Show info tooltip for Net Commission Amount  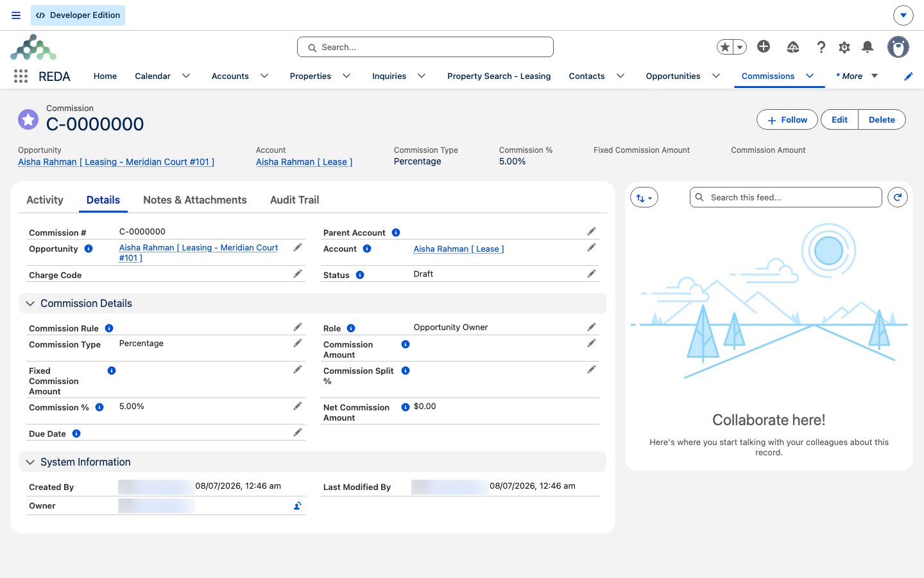(x=406, y=407)
